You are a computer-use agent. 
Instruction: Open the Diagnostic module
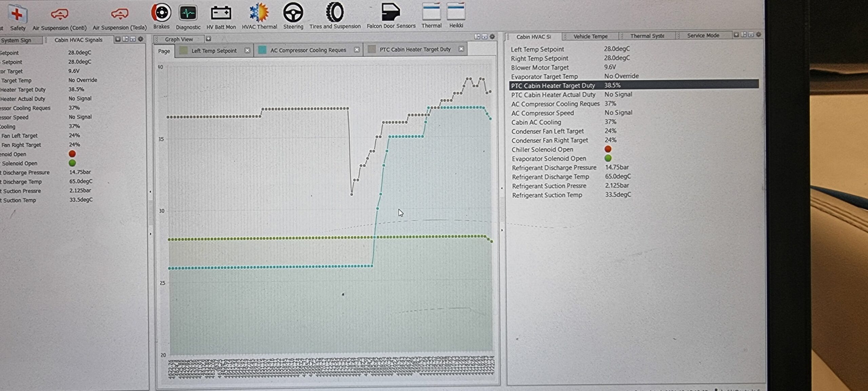click(188, 17)
